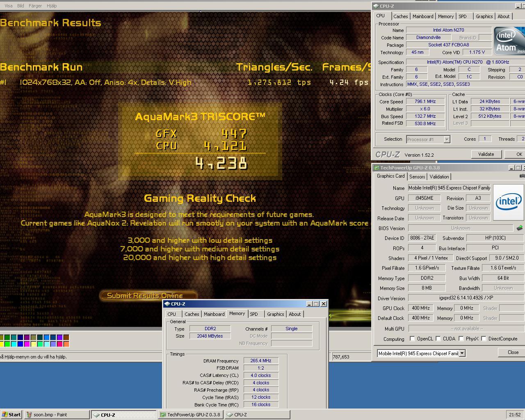
Task: Pick the brown swatch in Paint palette
Action: pyautogui.click(x=66, y=337)
